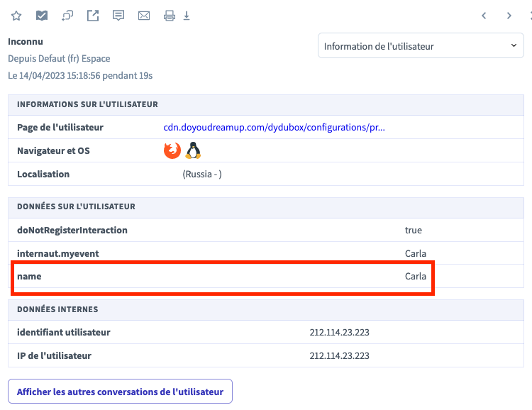Click the identifiant utilisateur value
Viewport: 532px width, 410px height.
click(x=339, y=332)
